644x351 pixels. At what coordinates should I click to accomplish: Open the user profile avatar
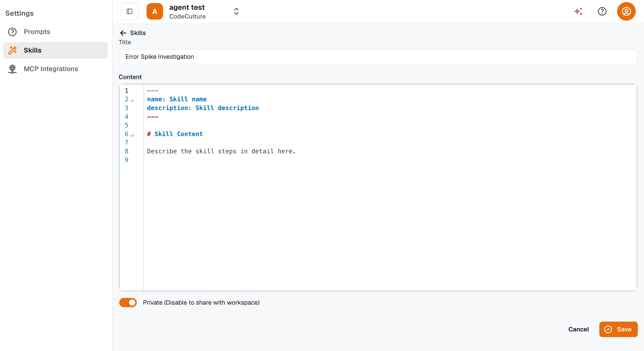626,11
